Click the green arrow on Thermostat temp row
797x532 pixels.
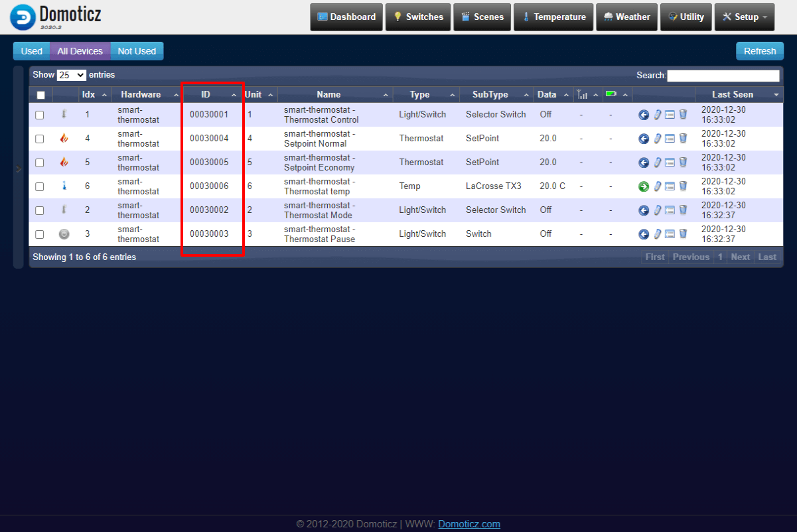click(x=643, y=186)
